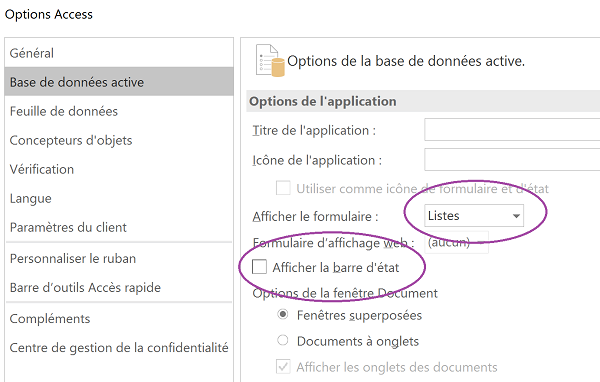Click the Options de la fenêtre Document label
Screen dimensions: 600x382
coord(345,293)
